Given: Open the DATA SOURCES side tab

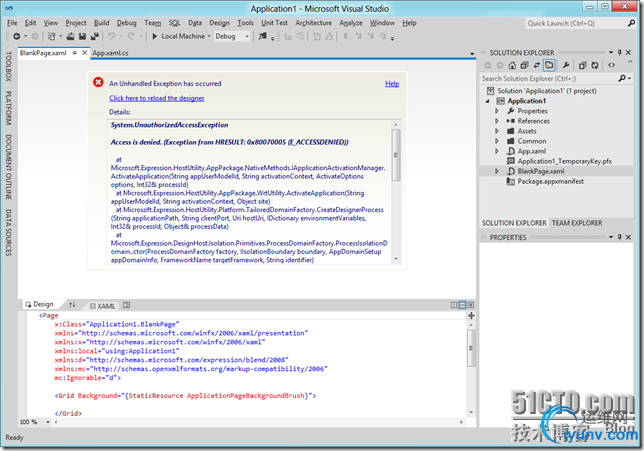Looking at the screenshot, I should coord(8,232).
